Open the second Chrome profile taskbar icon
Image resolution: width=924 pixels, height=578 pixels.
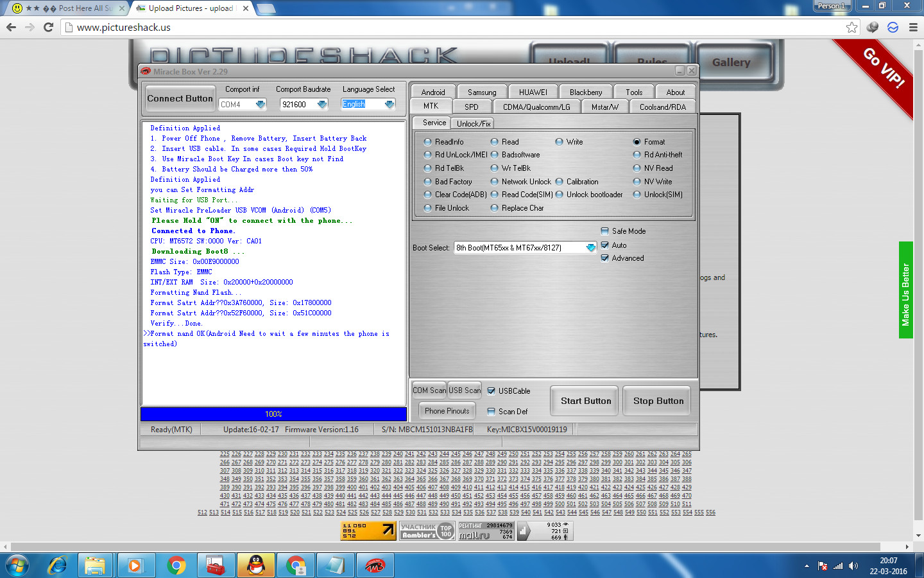point(296,566)
